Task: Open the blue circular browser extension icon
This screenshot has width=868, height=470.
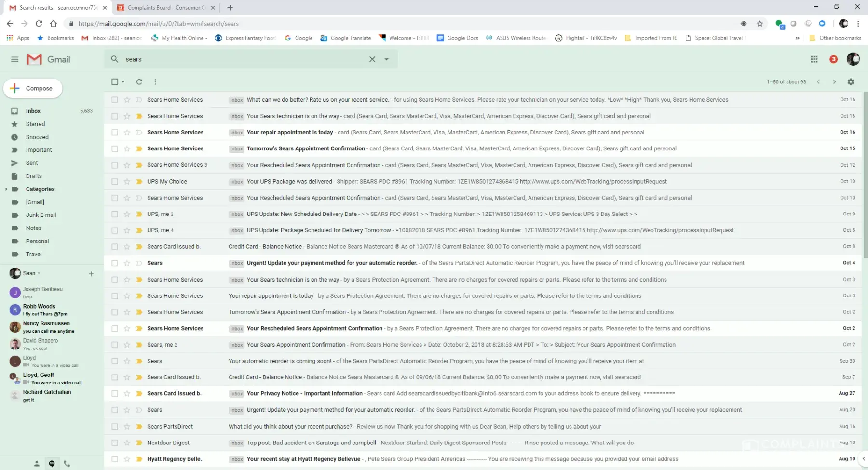Action: [822, 23]
